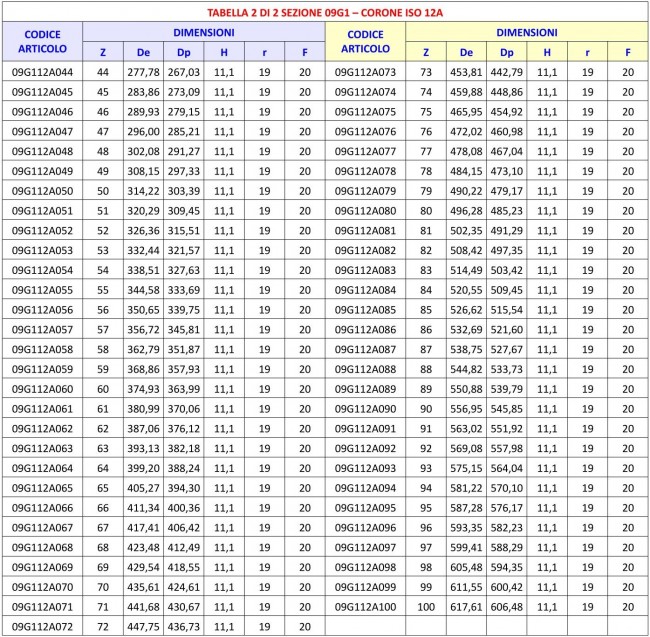This screenshot has width=650, height=637.
Task: Select De value 447,75
Action: pyautogui.click(x=143, y=627)
